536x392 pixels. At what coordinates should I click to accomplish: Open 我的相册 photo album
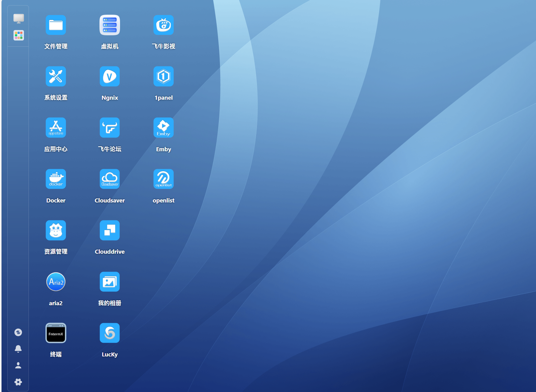(x=110, y=282)
